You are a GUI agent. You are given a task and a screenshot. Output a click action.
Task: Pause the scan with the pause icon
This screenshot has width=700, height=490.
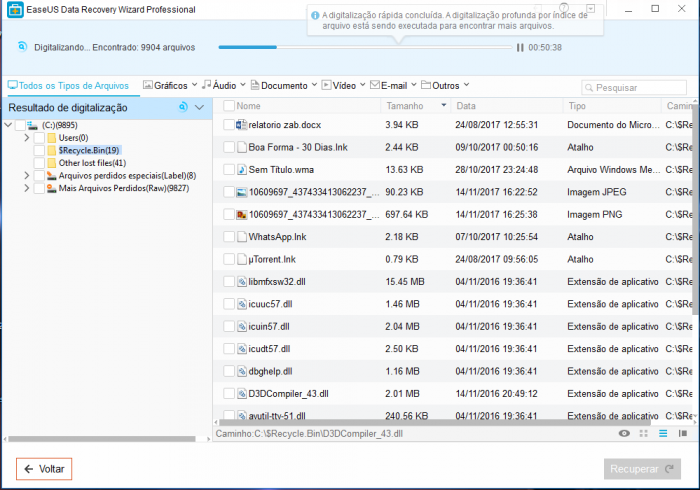(x=520, y=47)
